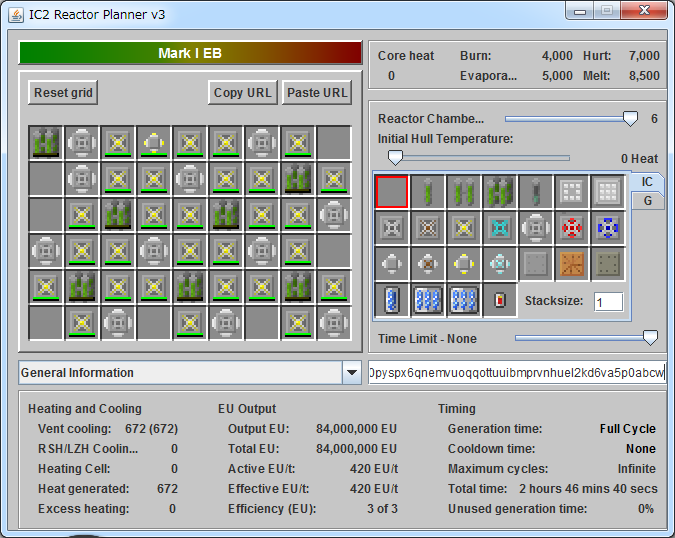675x538 pixels.
Task: Click the yellow heat exchanger in reactor grid
Action: pos(154,142)
